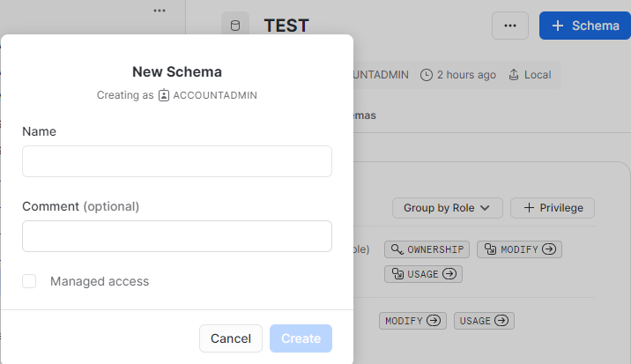The height and width of the screenshot is (364, 631).
Task: Click the ACCOUNTADMIN role icon in dialog
Action: 164,95
